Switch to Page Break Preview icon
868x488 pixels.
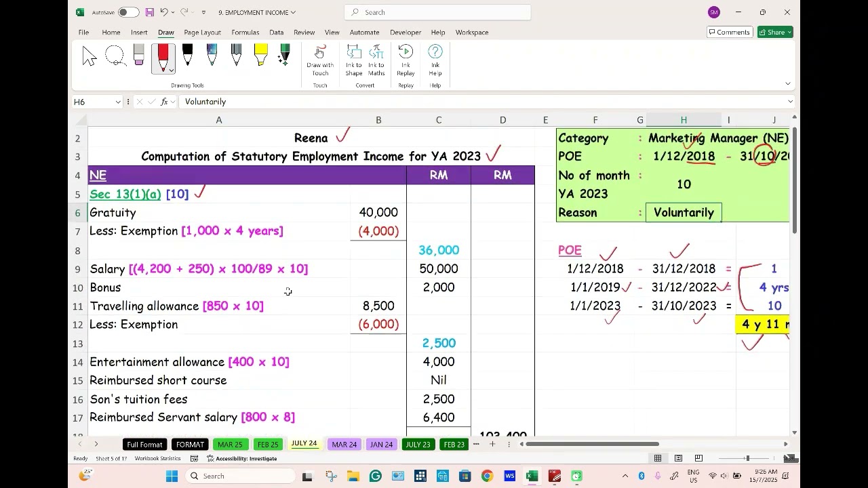[x=698, y=459]
